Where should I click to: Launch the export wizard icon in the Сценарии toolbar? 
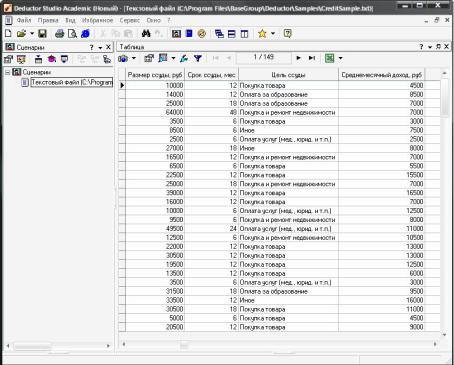click(64, 59)
